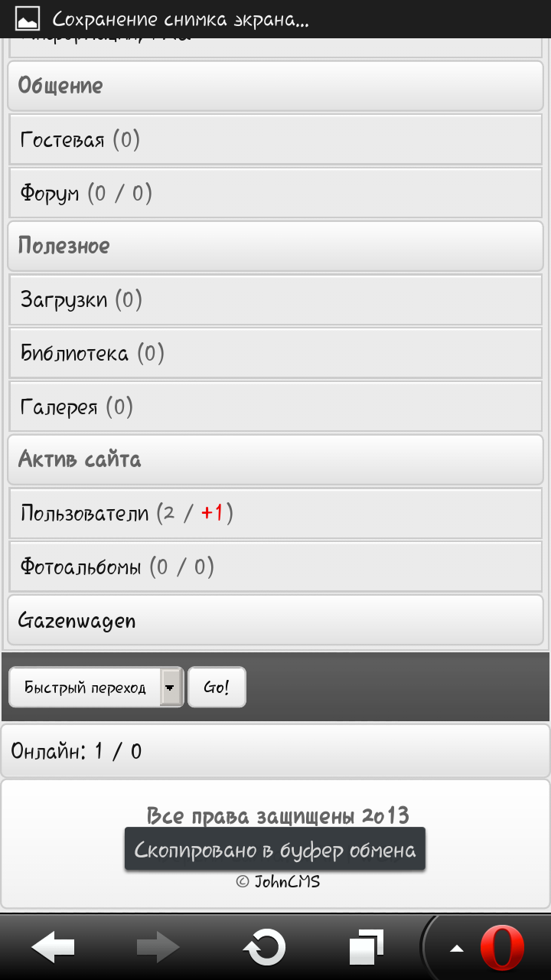This screenshot has width=551, height=980.
Task: Expand the Быстрый переход dropdown
Action: pyautogui.click(x=171, y=687)
